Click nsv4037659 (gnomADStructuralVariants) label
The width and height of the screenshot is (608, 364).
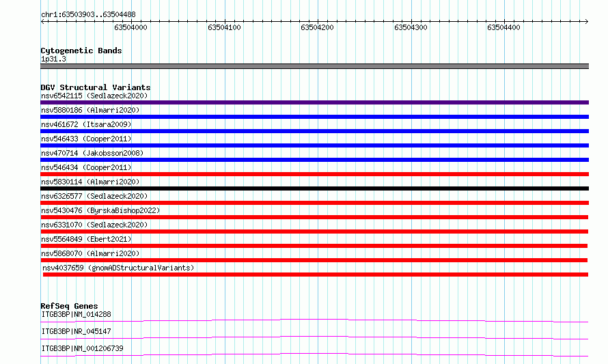point(118,268)
